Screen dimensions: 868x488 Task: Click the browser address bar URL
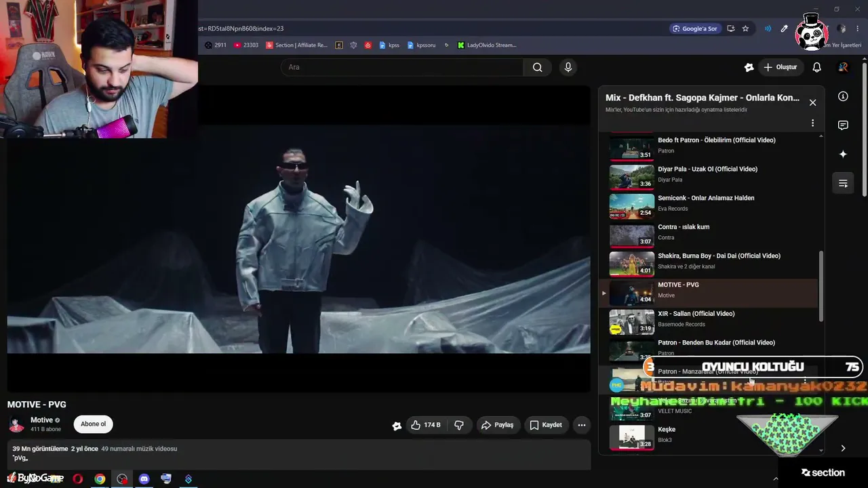point(241,28)
